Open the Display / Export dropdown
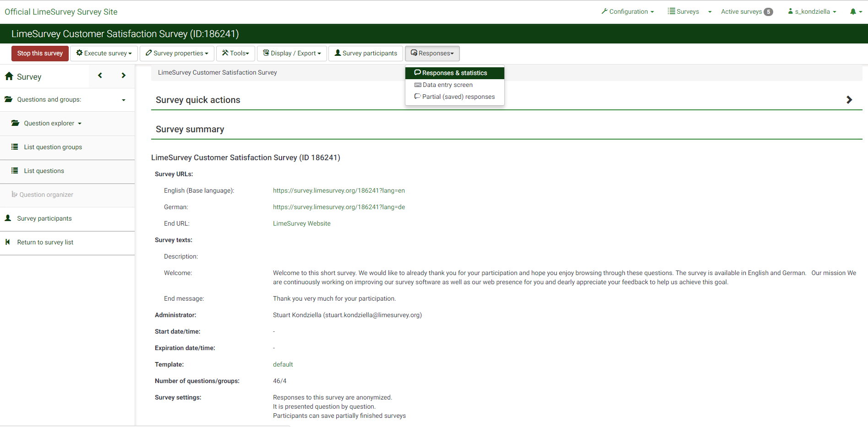 coord(292,54)
